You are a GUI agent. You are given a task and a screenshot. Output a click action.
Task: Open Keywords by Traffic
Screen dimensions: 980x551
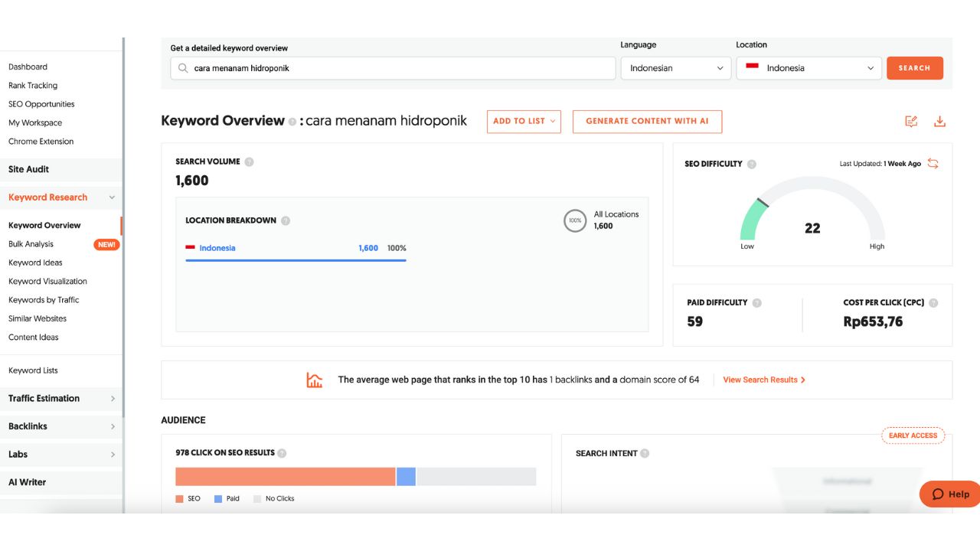click(x=44, y=300)
